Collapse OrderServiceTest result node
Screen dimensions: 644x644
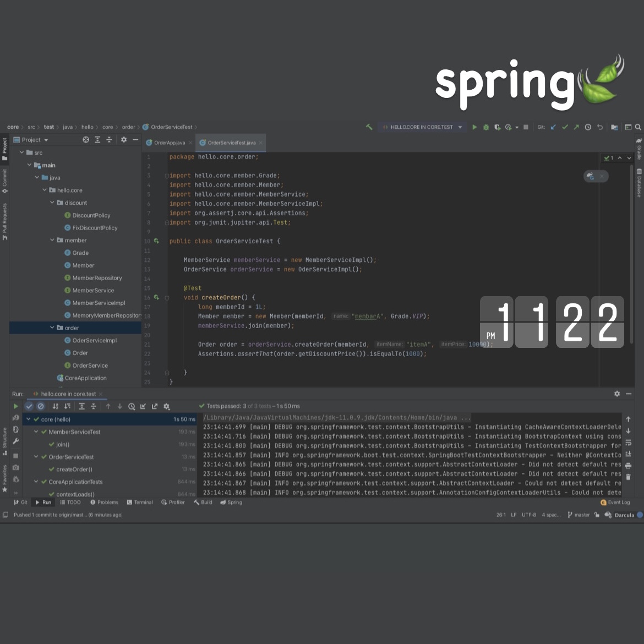pos(36,457)
